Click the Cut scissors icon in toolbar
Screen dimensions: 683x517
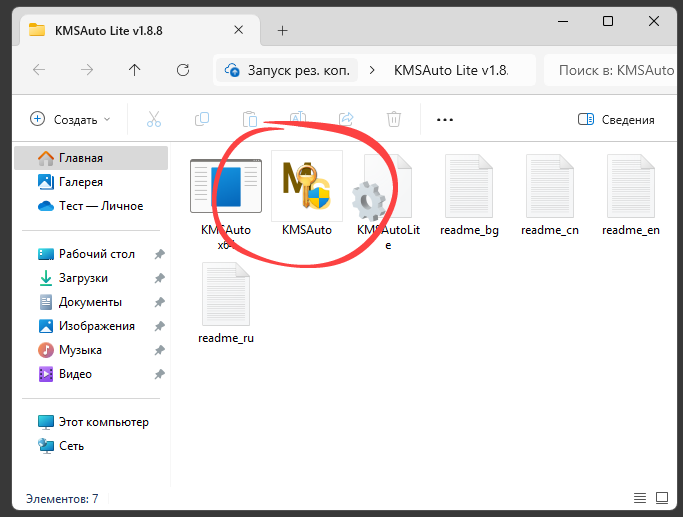[154, 119]
